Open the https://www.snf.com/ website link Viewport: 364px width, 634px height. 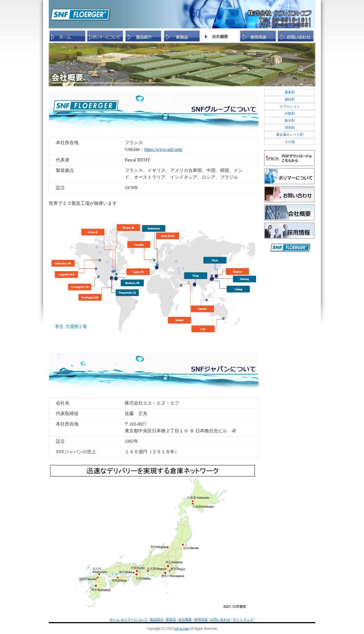pyautogui.click(x=163, y=149)
